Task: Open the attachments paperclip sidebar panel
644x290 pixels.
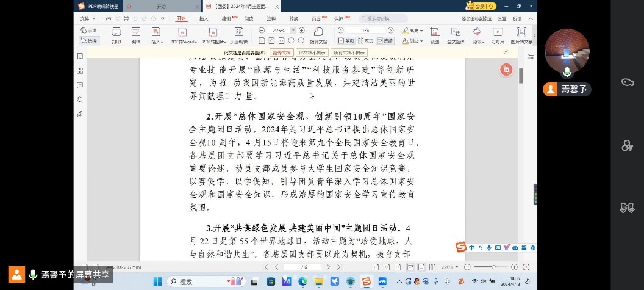Action: [80, 114]
